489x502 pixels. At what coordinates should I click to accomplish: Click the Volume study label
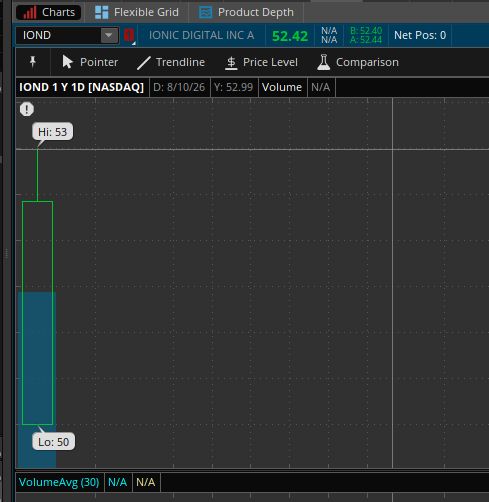(282, 87)
